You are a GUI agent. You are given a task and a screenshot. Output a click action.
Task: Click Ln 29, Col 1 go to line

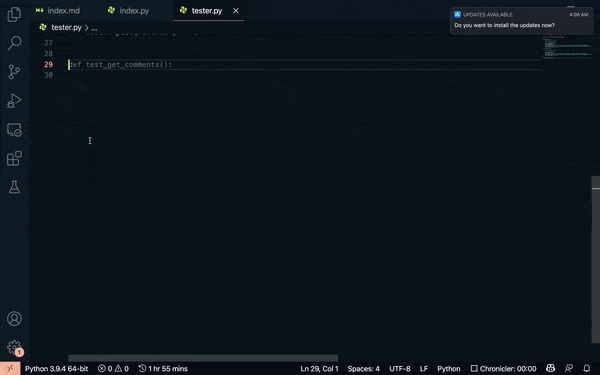tap(319, 368)
